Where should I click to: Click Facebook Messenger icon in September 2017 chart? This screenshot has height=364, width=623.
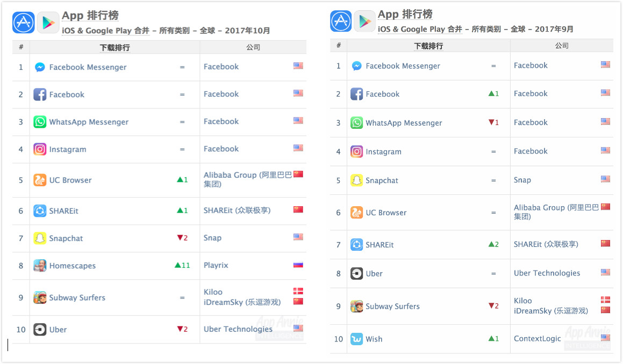point(357,66)
